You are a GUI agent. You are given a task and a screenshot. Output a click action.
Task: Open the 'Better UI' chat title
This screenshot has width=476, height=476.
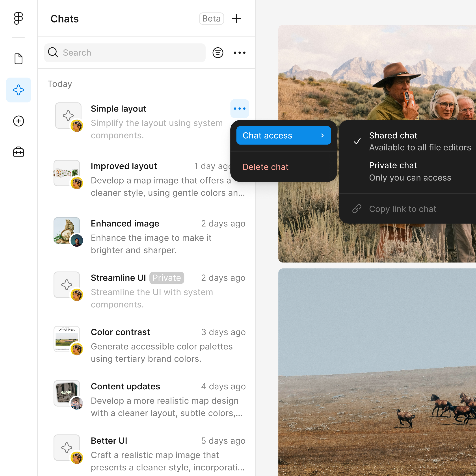tap(109, 441)
